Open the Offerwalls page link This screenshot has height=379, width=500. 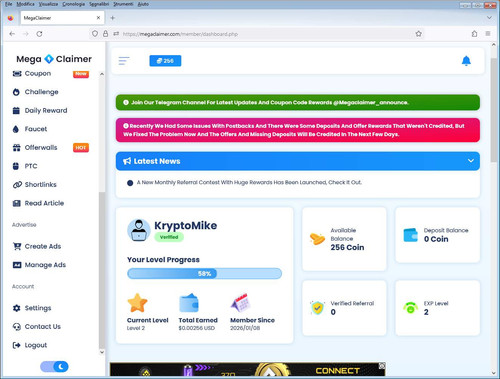click(x=41, y=148)
